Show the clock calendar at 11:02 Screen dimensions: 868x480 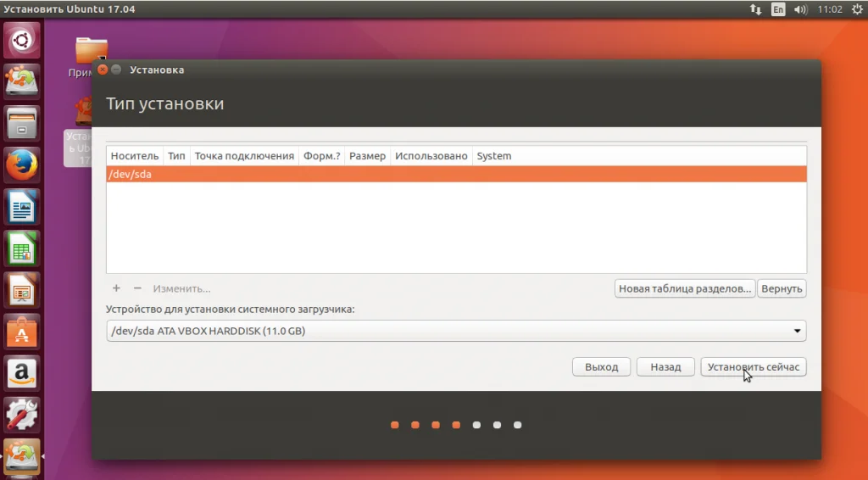(x=830, y=9)
